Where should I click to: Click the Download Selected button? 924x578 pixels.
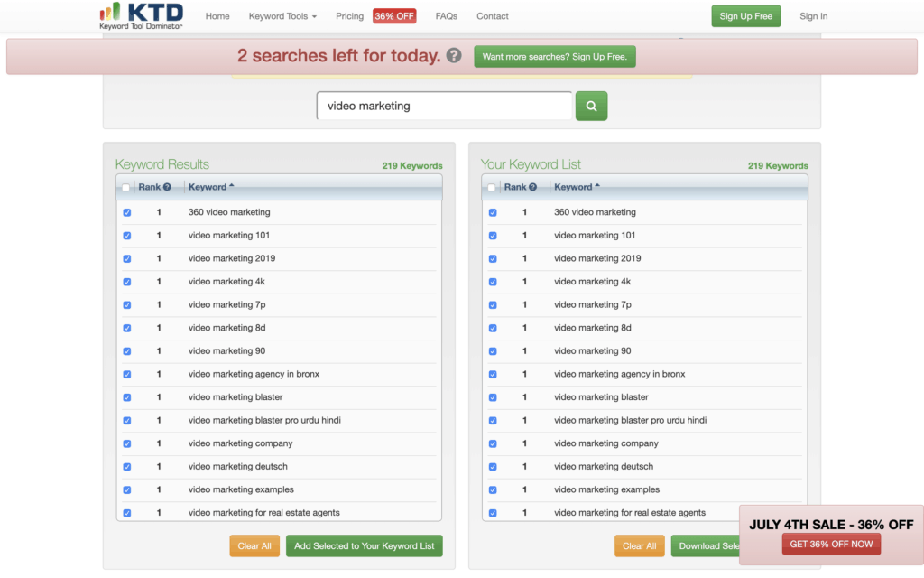[706, 546]
